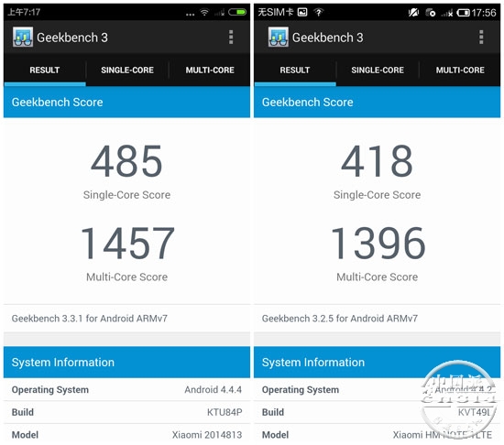
Task: Tap Geekbench 3 title on right screen
Action: point(327,38)
